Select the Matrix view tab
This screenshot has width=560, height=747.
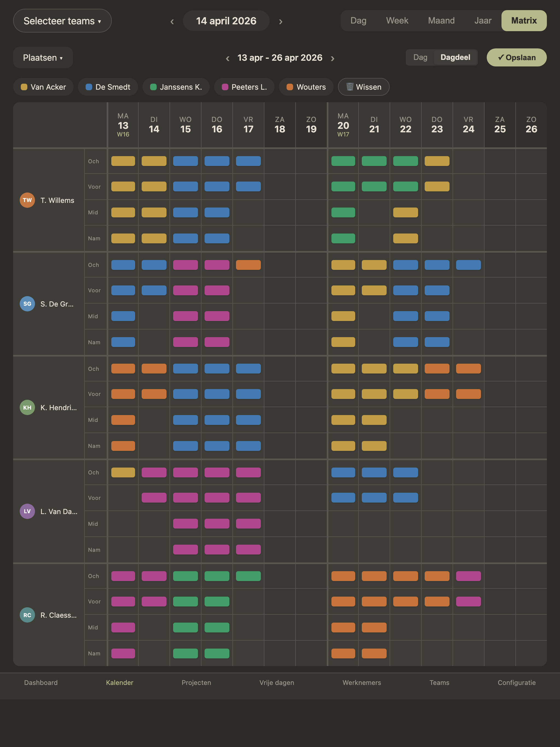pyautogui.click(x=524, y=21)
